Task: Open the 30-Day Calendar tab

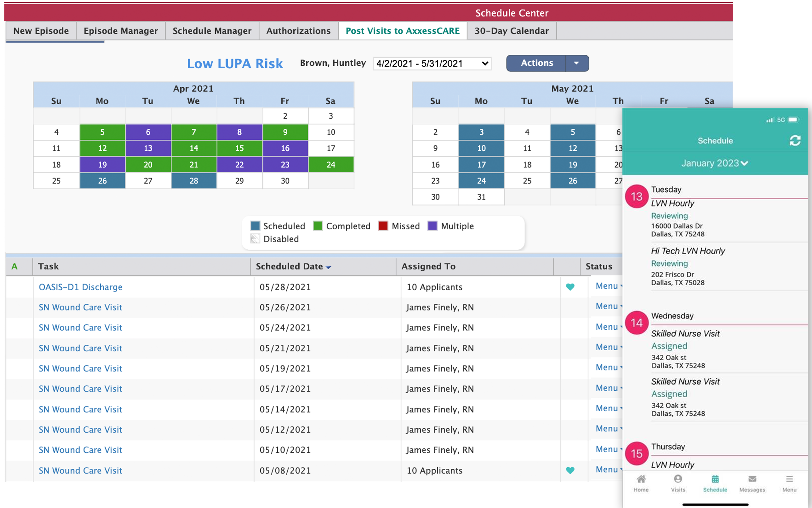Action: coord(511,31)
